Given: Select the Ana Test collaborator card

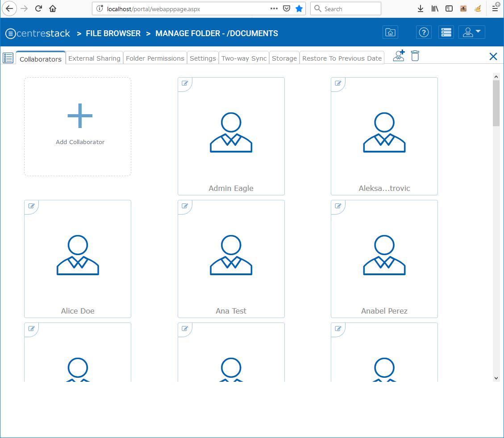Looking at the screenshot, I should (x=231, y=259).
